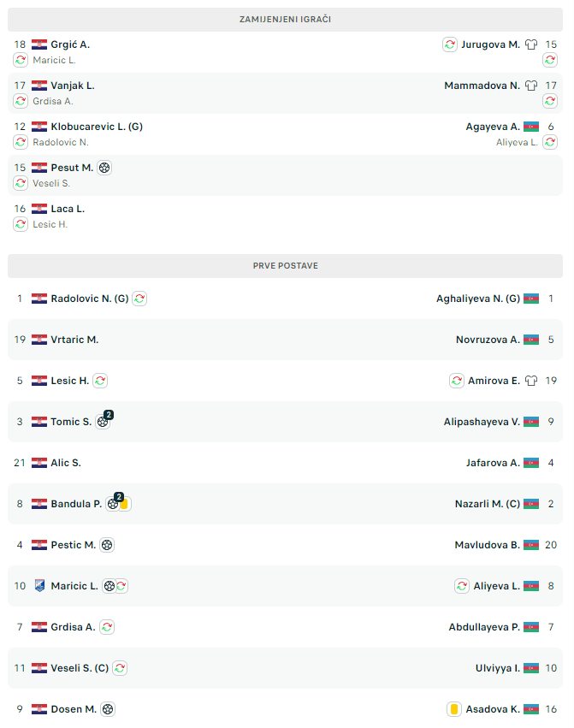Open Klobucarevic L. (G) substitute entry
Image resolution: width=574 pixels, height=728 pixels.
(96, 127)
